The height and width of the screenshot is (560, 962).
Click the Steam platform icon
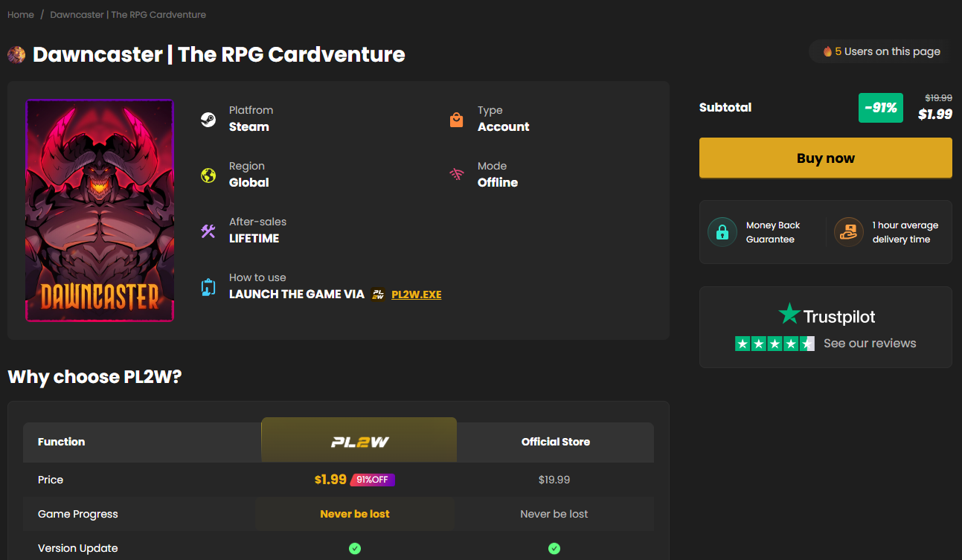[208, 119]
